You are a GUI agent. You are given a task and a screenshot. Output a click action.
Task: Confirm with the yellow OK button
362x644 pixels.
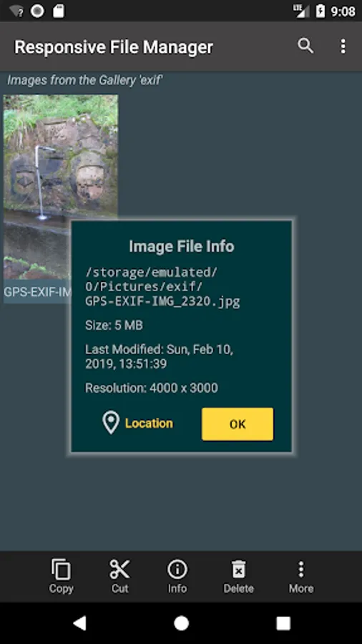(x=238, y=424)
